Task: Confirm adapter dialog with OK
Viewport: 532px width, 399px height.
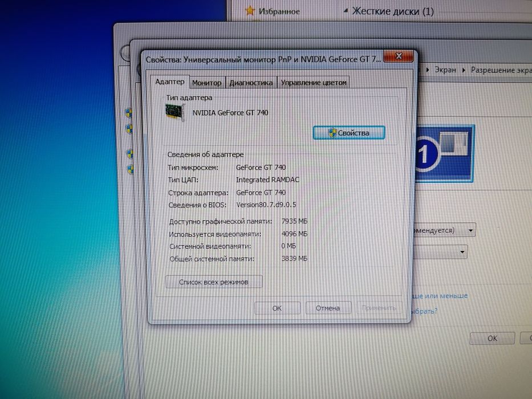Action: coord(277,308)
